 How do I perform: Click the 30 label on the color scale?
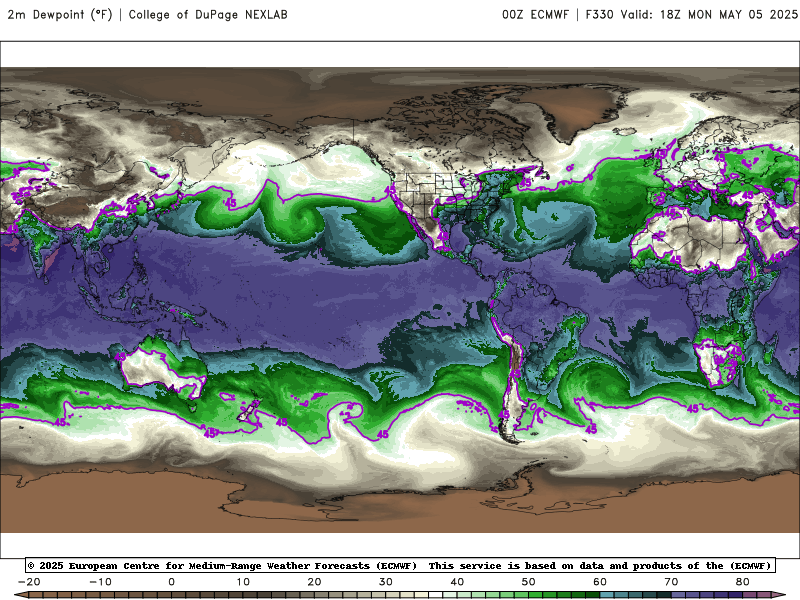pyautogui.click(x=386, y=582)
